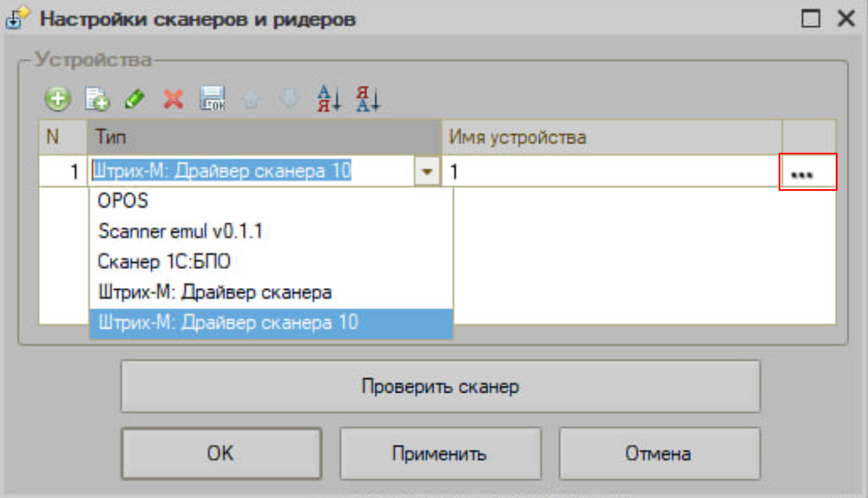Click the red X Delete icon

174,99
